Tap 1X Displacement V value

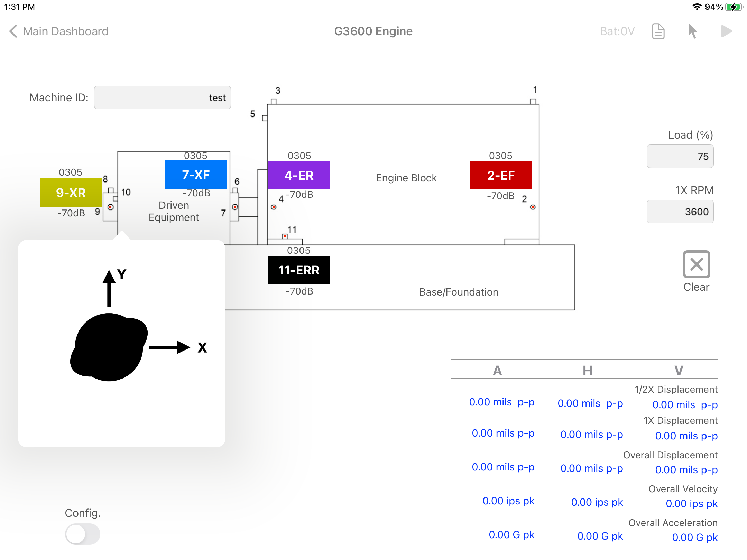coord(686,436)
